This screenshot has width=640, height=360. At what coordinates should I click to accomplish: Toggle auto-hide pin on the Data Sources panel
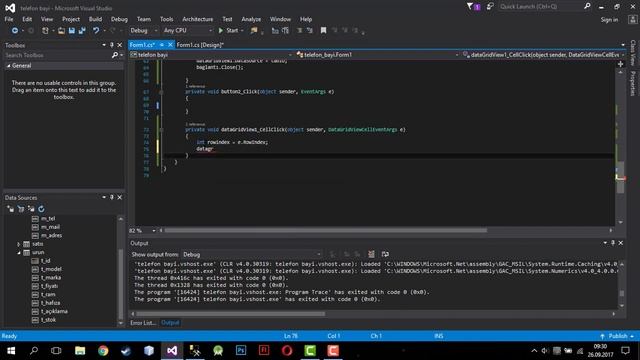click(x=112, y=198)
